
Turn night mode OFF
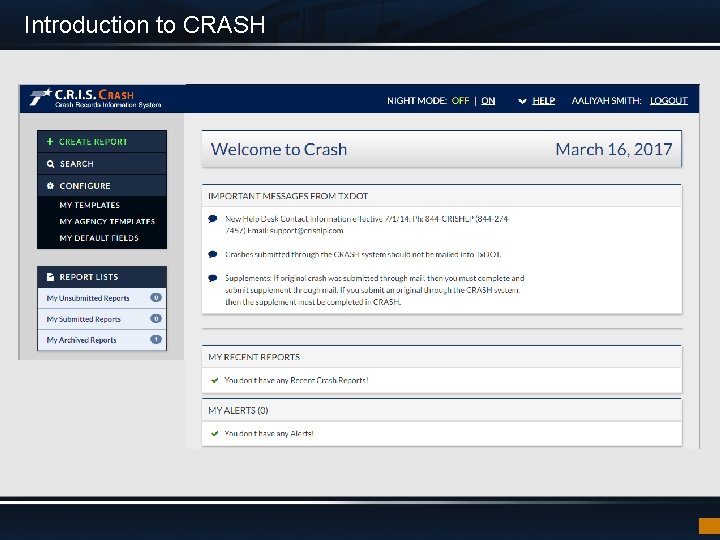click(460, 101)
